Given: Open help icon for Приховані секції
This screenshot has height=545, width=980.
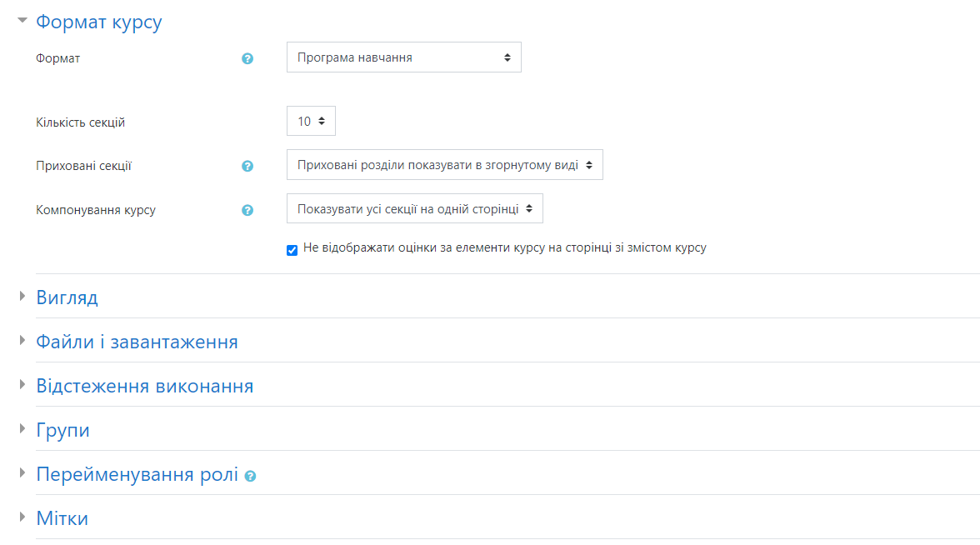Looking at the screenshot, I should (247, 167).
